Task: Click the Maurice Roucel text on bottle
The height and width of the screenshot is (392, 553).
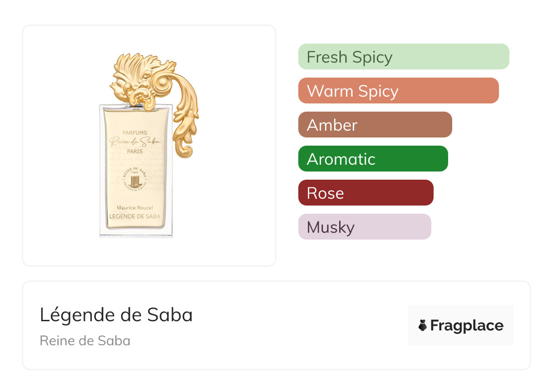Action: 134,208
